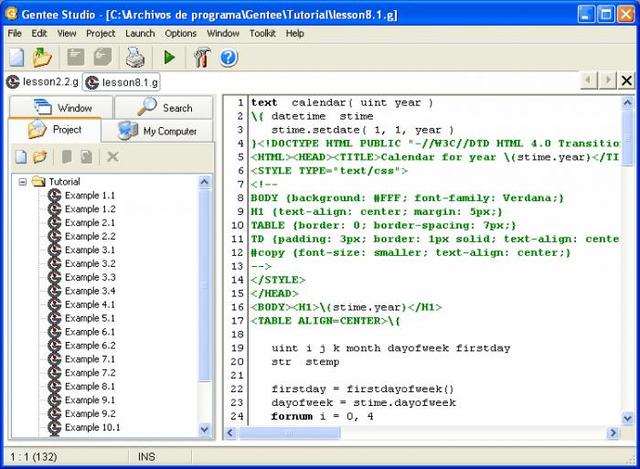Click the Gentee icon beside Example 3.3
Viewport: 640px width, 469px height.
pos(54,277)
